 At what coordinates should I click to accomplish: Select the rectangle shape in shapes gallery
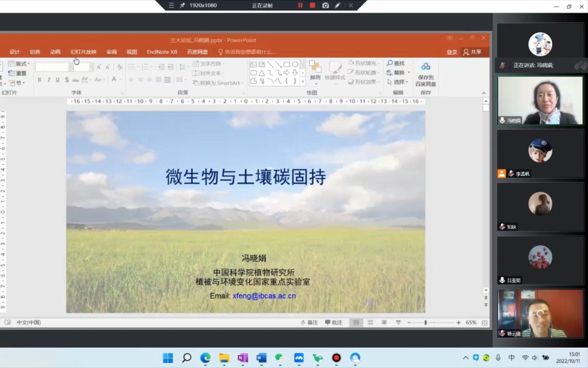287,64
